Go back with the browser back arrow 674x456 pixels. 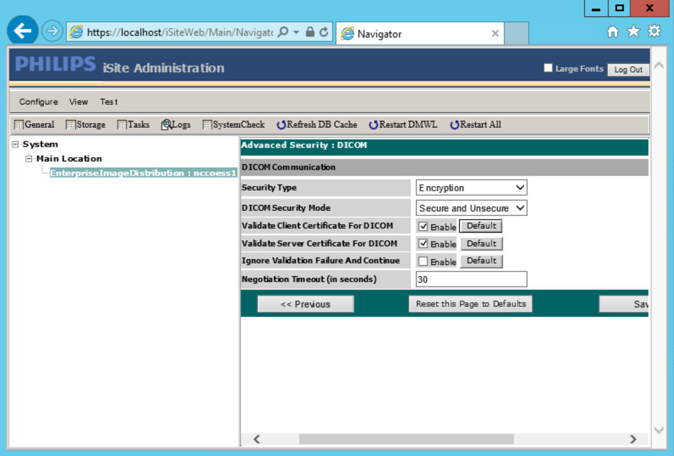tap(22, 31)
